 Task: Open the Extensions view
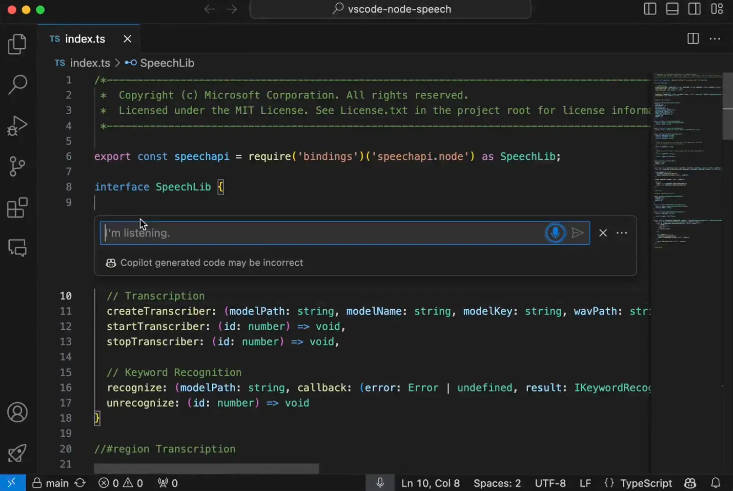click(x=17, y=207)
